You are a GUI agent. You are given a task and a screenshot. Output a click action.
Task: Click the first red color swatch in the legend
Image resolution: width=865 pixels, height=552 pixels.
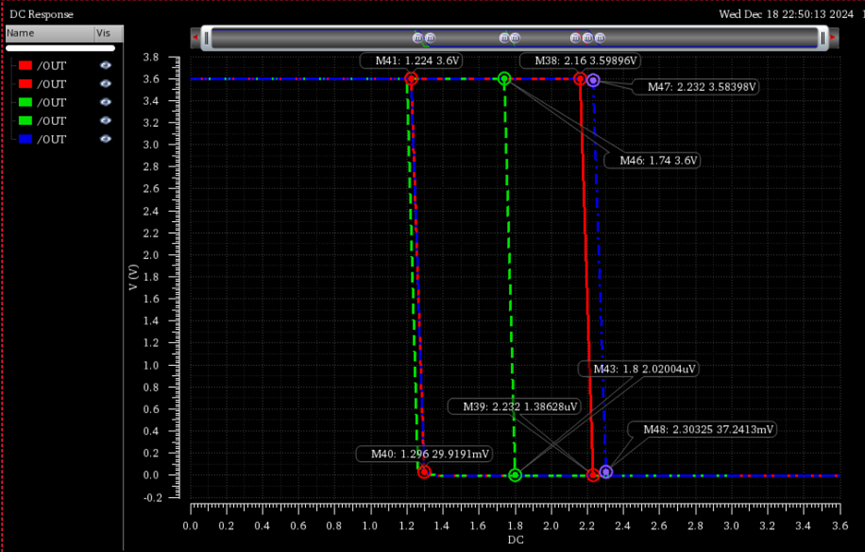coord(25,65)
